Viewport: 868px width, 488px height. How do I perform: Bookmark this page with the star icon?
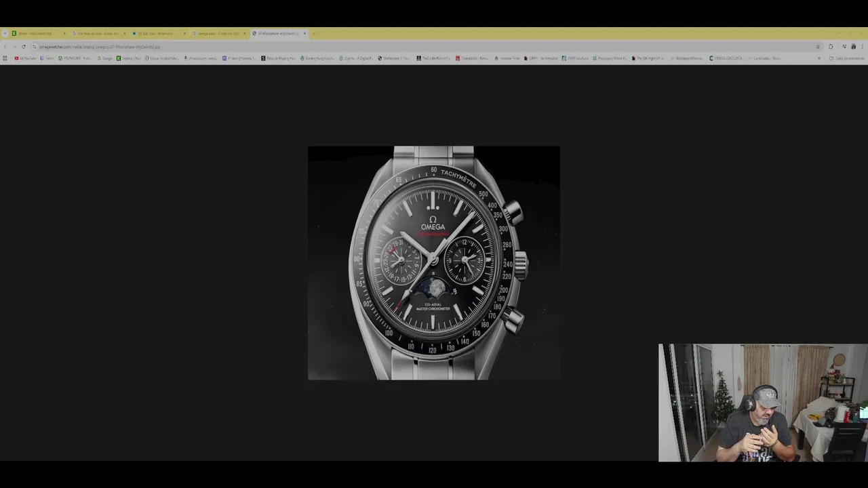coord(818,47)
